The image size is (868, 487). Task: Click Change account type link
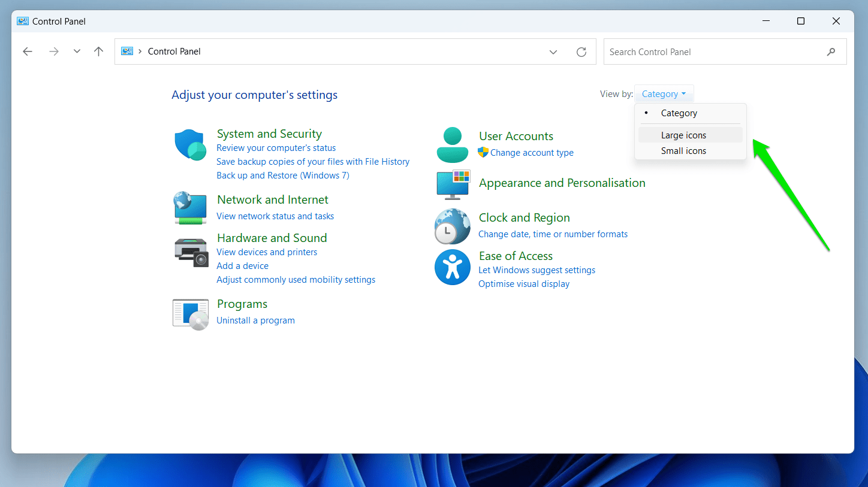pyautogui.click(x=531, y=153)
